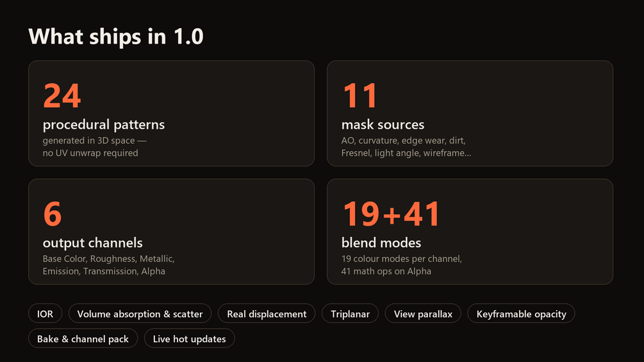Viewport: 644px width, 362px height.
Task: Open the 11 mask sources card
Action: 470,113
